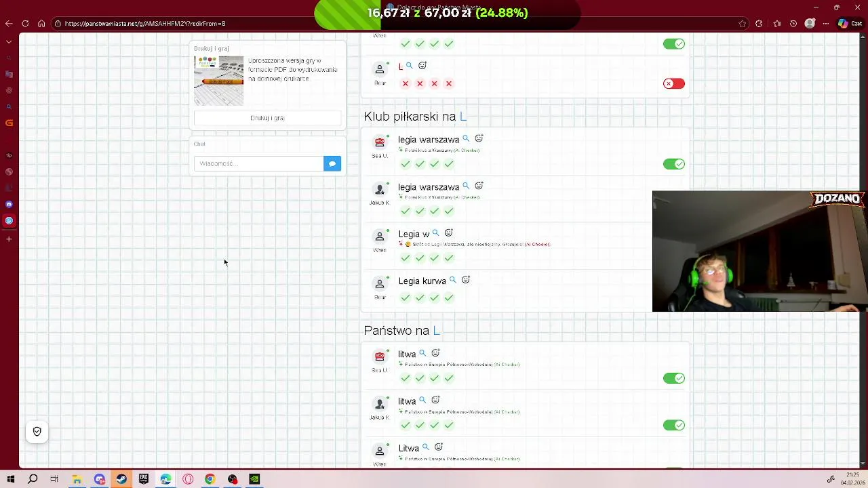This screenshot has width=868, height=488.
Task: Click answer text 'Legia kurwa'
Action: pos(422,281)
